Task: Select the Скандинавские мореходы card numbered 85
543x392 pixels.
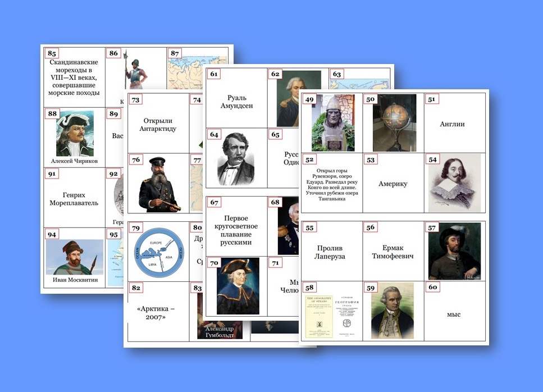Action: (74, 78)
